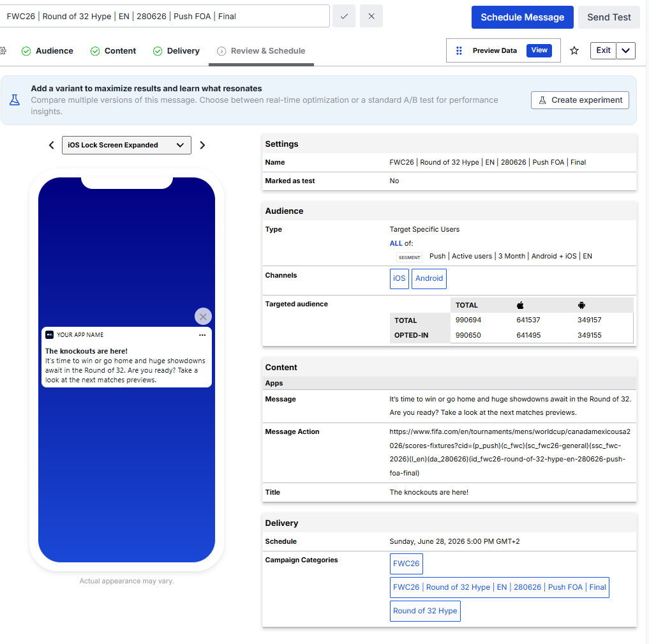Viewport: 649px width, 644px height.
Task: Click the Send Test button
Action: pos(609,17)
